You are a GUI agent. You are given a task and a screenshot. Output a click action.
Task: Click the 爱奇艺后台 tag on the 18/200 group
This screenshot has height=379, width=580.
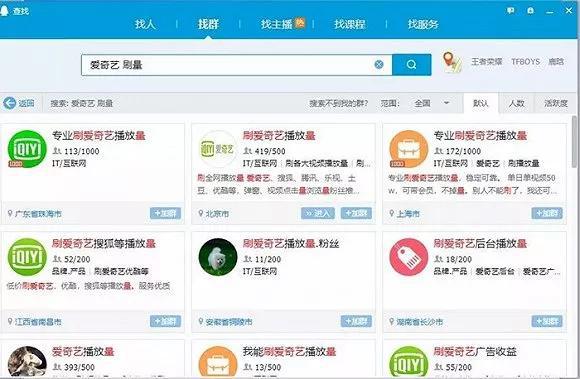pos(495,271)
